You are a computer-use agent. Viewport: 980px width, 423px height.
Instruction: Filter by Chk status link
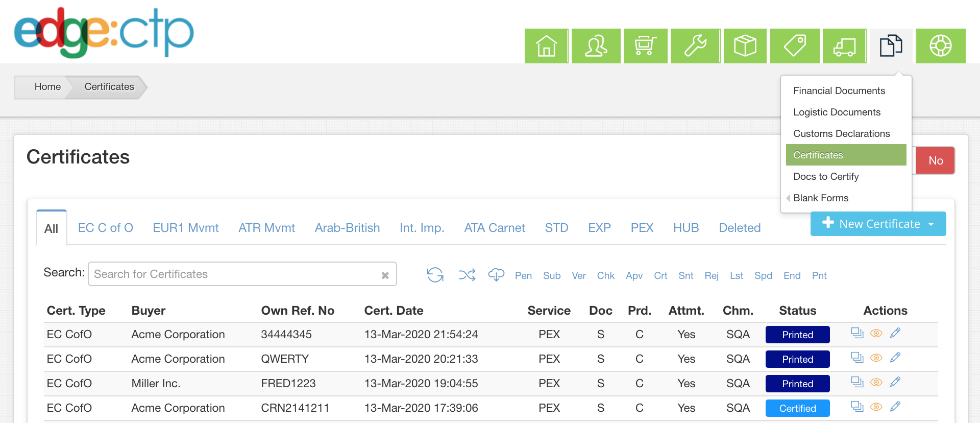606,275
